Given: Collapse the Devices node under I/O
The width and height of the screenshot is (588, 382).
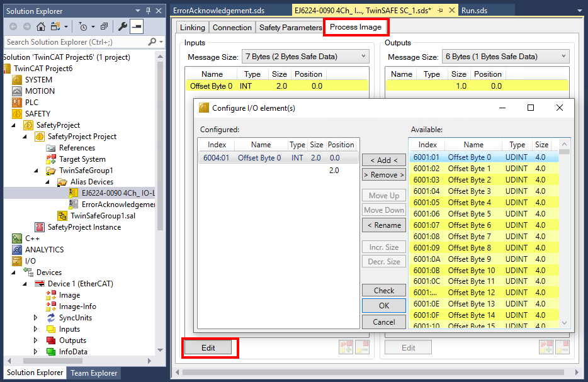Looking at the screenshot, I should coord(14,272).
